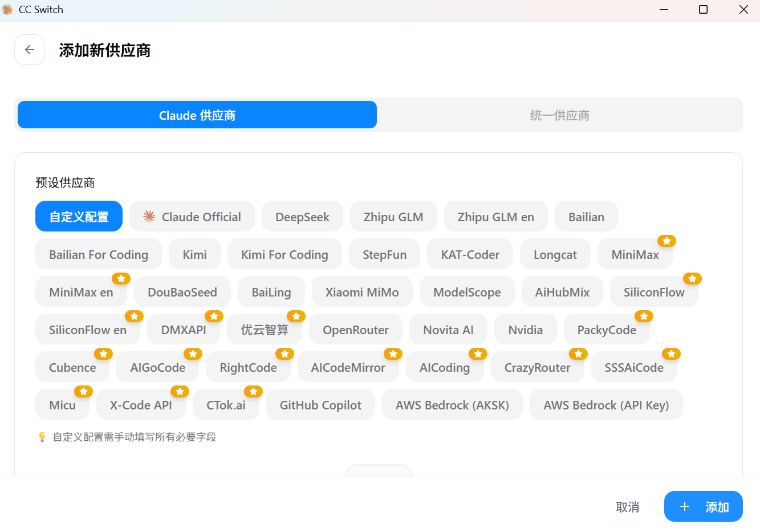The width and height of the screenshot is (760, 532).
Task: Select the SSSAiCode preset
Action: (x=634, y=367)
